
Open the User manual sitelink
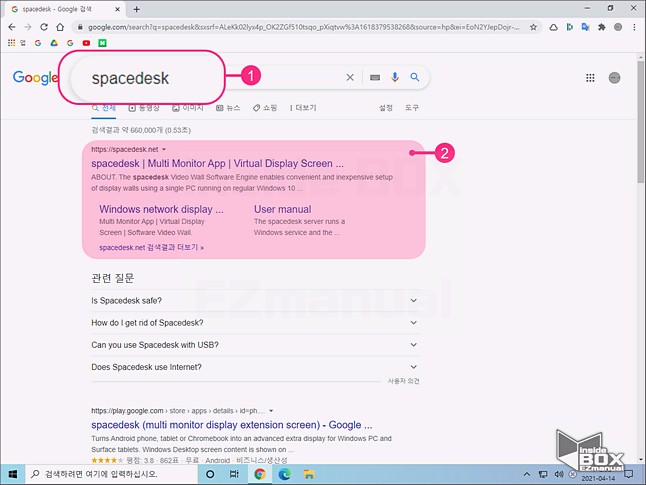283,209
